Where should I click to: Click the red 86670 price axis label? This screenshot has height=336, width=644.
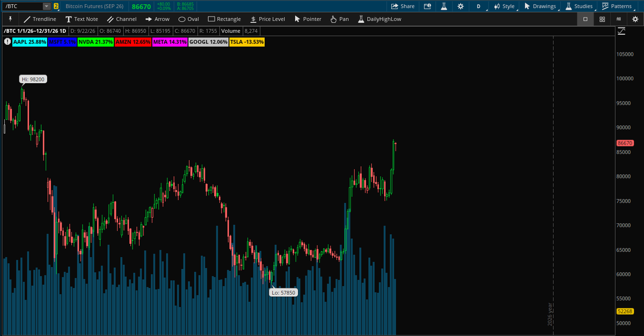coord(625,143)
